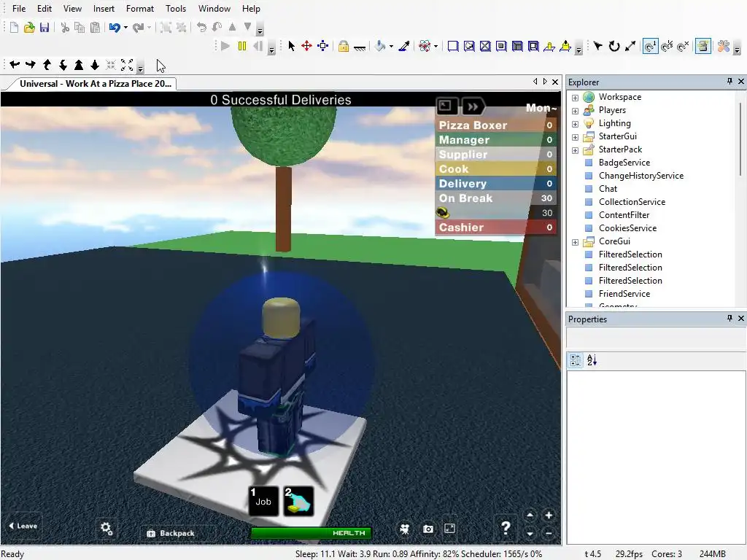Expand the Players node in Explorer
Image resolution: width=747 pixels, height=560 pixels.
point(575,111)
